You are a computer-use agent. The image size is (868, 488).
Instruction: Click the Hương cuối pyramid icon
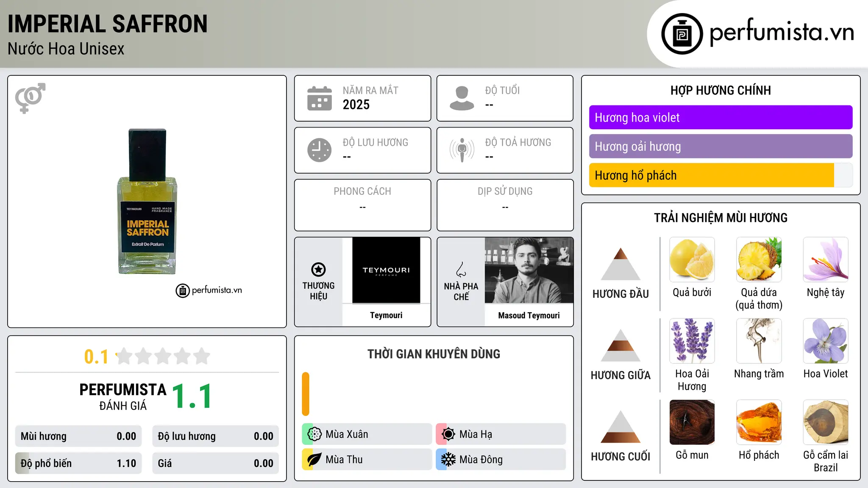coord(620,427)
